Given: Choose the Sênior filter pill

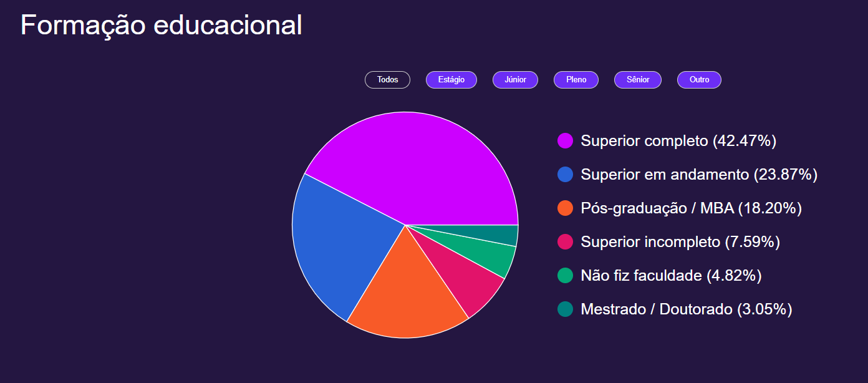Looking at the screenshot, I should tap(638, 80).
